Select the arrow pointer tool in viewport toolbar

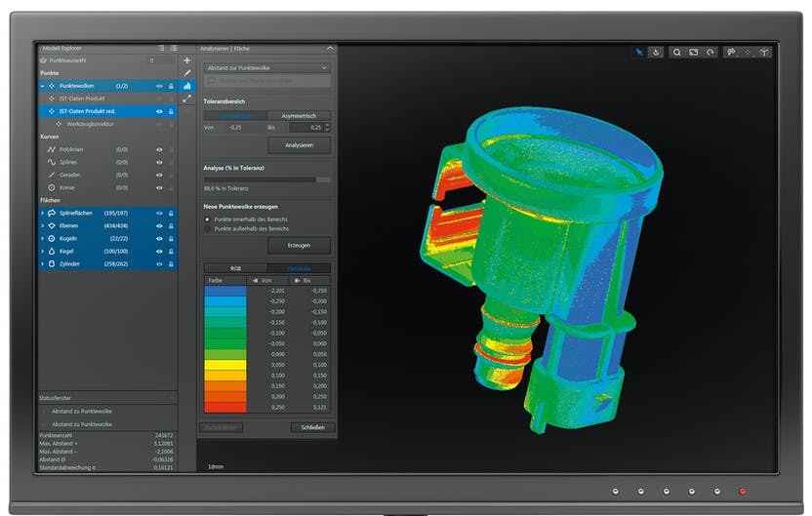click(x=639, y=53)
